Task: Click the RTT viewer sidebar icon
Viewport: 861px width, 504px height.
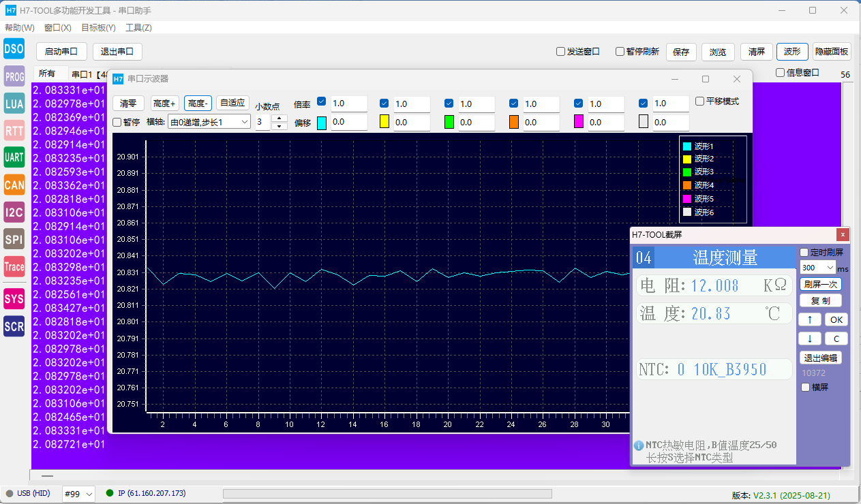Action: pyautogui.click(x=14, y=130)
